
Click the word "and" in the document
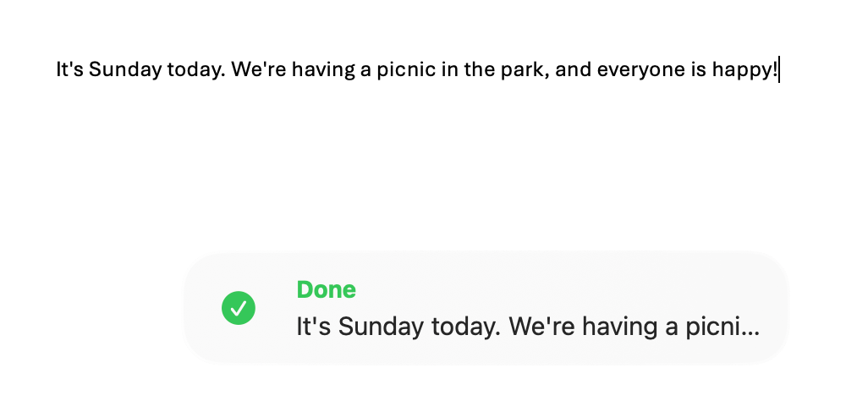click(x=574, y=69)
